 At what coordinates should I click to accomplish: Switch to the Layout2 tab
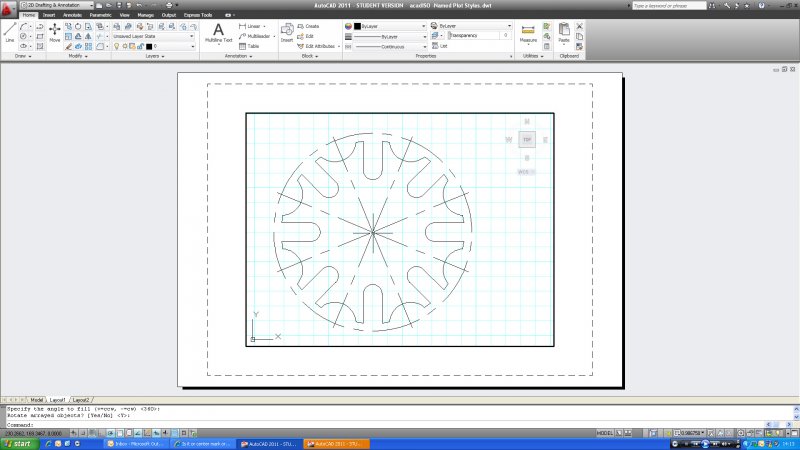point(82,399)
